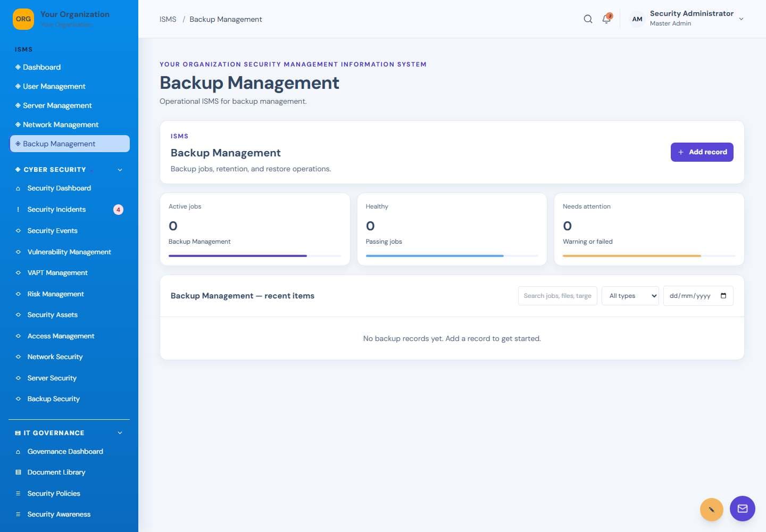The height and width of the screenshot is (532, 766).
Task: Click the Vulnerability Management icon
Action: (18, 252)
